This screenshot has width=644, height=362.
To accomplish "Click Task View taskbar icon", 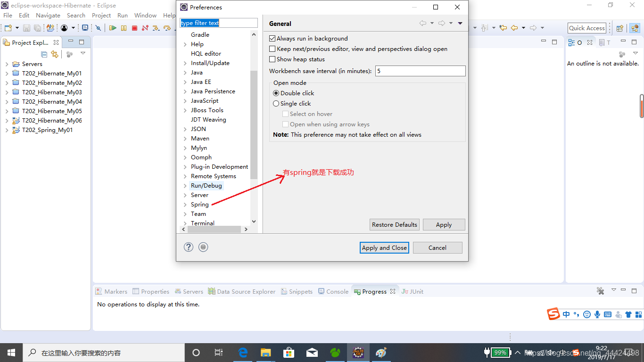I will click(x=219, y=352).
